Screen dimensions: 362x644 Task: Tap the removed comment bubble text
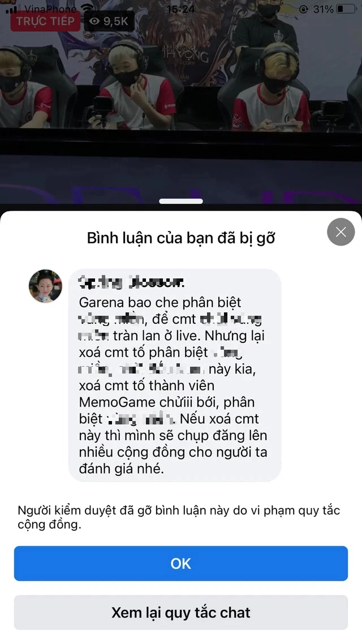click(x=174, y=385)
